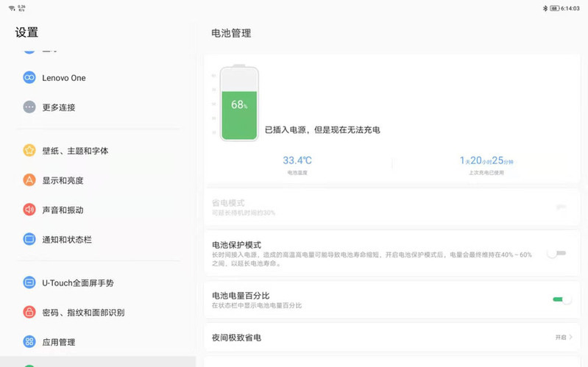588x367 pixels.
Task: Tap the 33.4℃ battery temperature reading
Action: tap(297, 160)
